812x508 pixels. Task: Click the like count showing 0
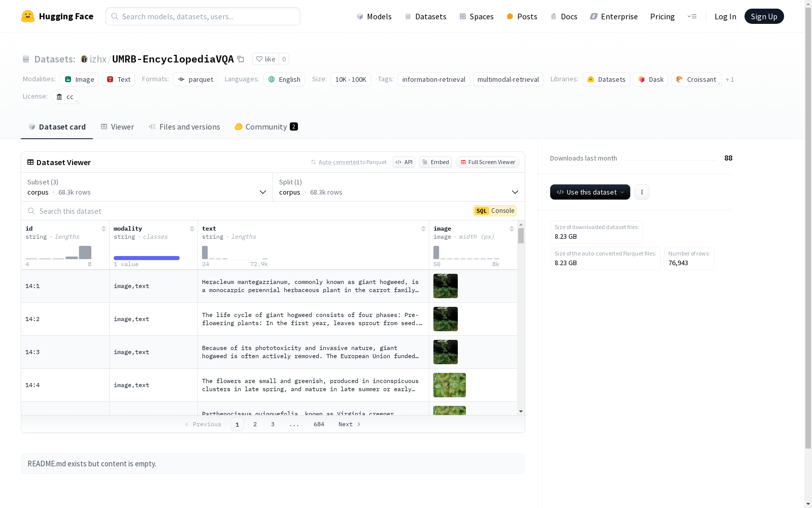tap(284, 59)
